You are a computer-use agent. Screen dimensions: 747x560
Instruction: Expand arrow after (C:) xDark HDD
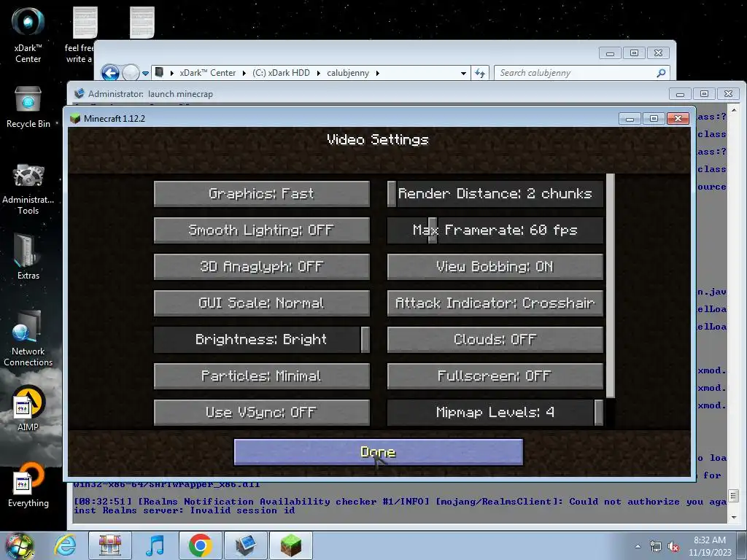(318, 73)
